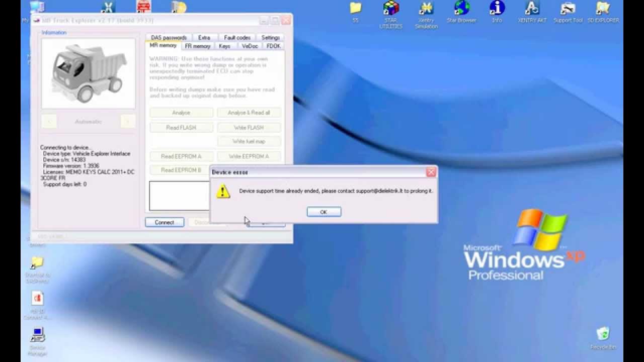
Task: Open the SD EXPLORER desktop folder
Action: tap(603, 12)
